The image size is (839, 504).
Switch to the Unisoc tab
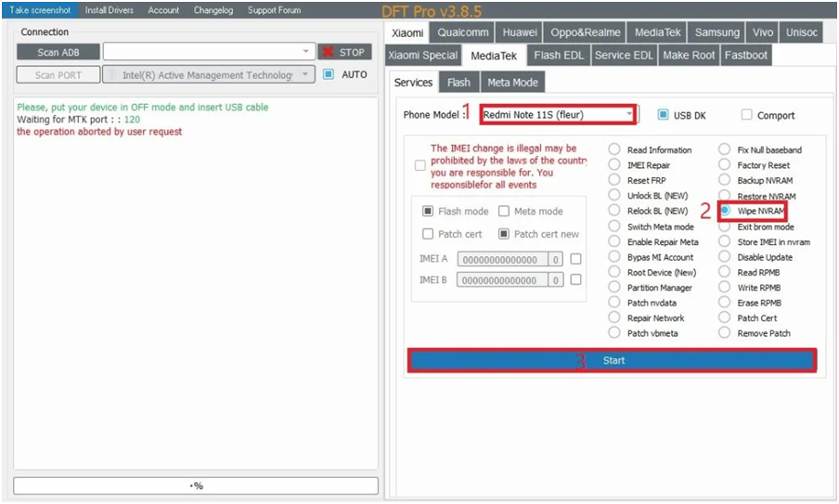[802, 32]
